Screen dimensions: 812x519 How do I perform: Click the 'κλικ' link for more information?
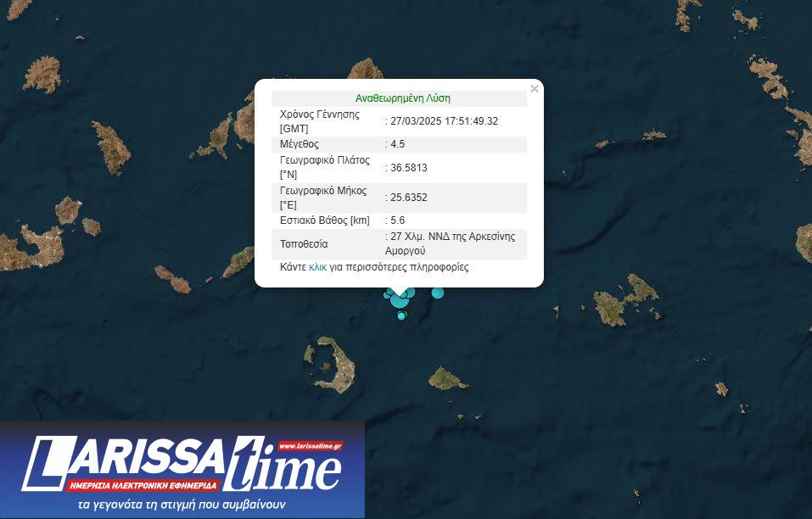point(317,267)
